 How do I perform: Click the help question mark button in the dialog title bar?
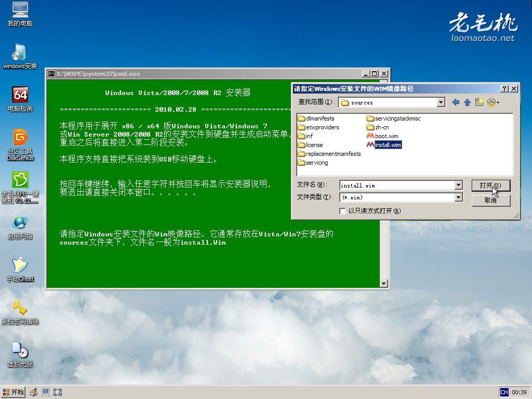[504, 88]
